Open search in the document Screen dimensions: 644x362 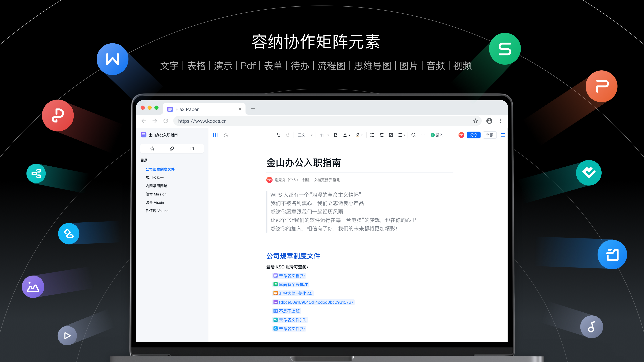click(x=414, y=135)
